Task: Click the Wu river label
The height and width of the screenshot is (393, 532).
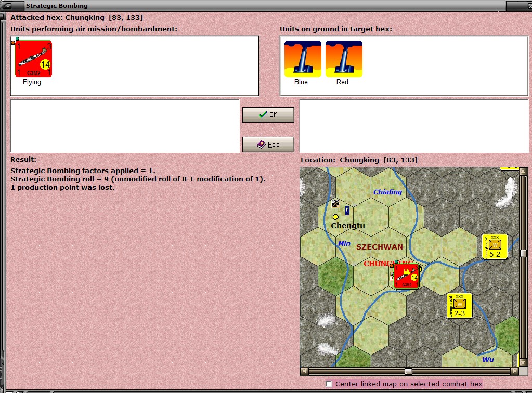Action: 488,359
